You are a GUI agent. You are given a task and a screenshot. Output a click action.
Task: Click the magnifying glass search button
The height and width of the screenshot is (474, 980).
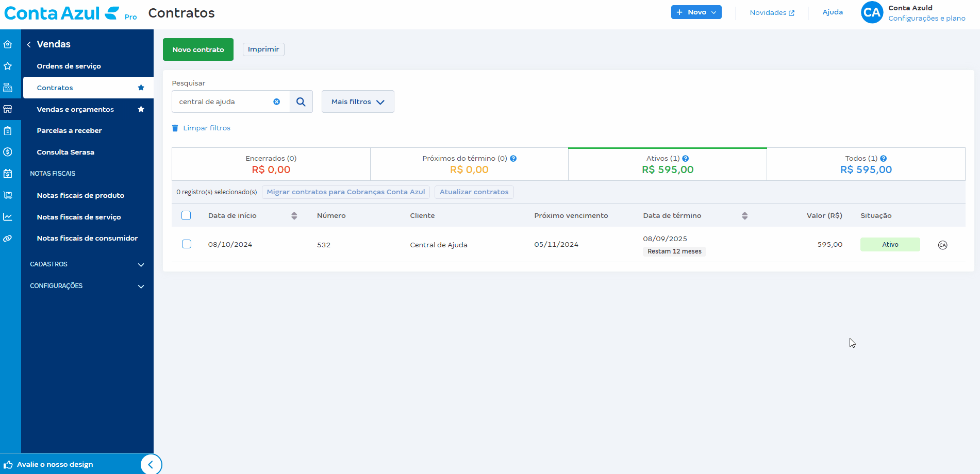301,102
